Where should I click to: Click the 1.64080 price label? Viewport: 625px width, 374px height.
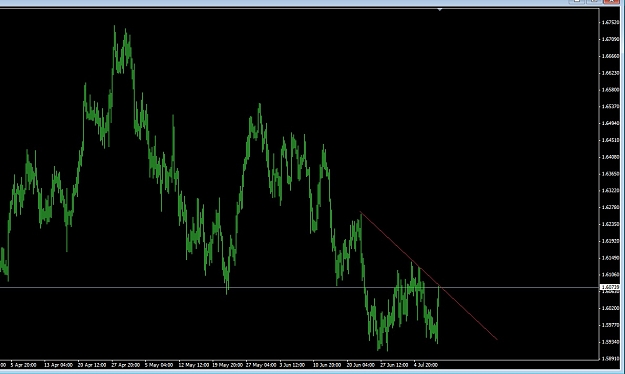coord(611,157)
